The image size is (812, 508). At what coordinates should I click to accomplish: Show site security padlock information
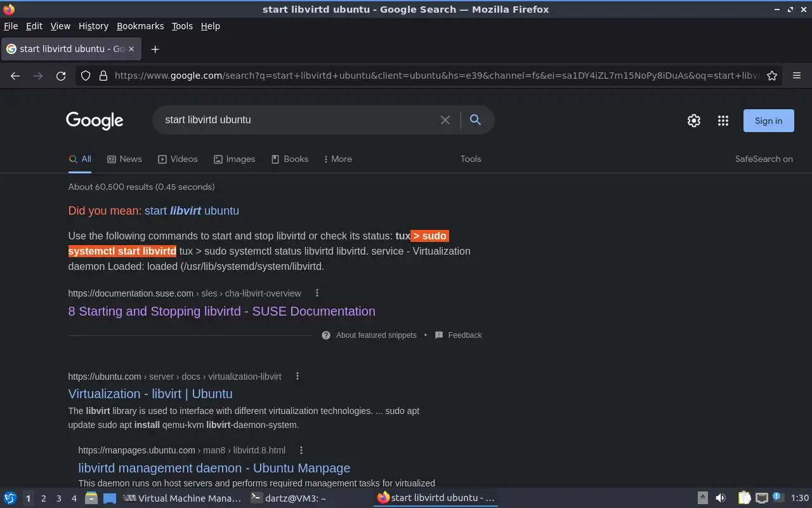[x=103, y=76]
